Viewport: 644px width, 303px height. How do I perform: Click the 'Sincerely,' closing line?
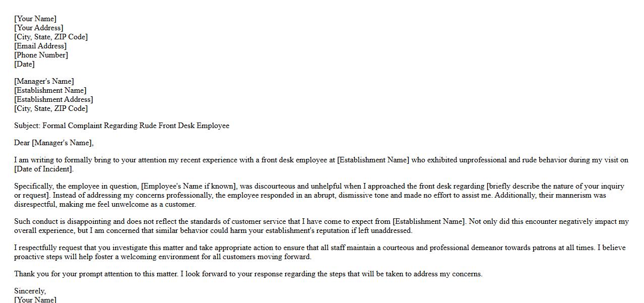30,291
